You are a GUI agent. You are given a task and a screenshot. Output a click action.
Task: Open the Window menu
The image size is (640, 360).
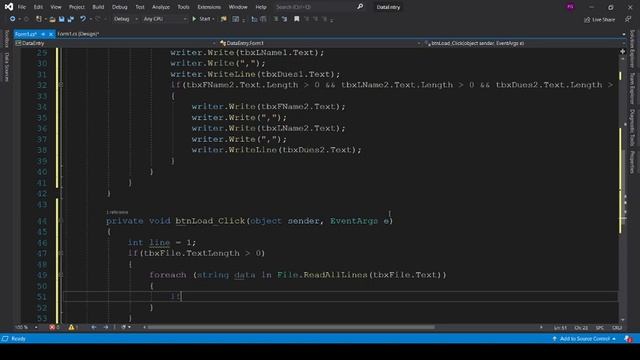pyautogui.click(x=238, y=7)
